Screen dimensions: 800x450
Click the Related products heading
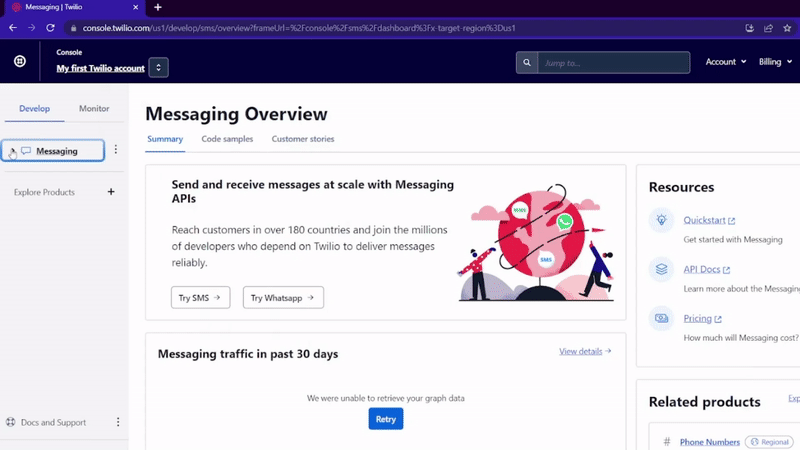pyautogui.click(x=705, y=402)
